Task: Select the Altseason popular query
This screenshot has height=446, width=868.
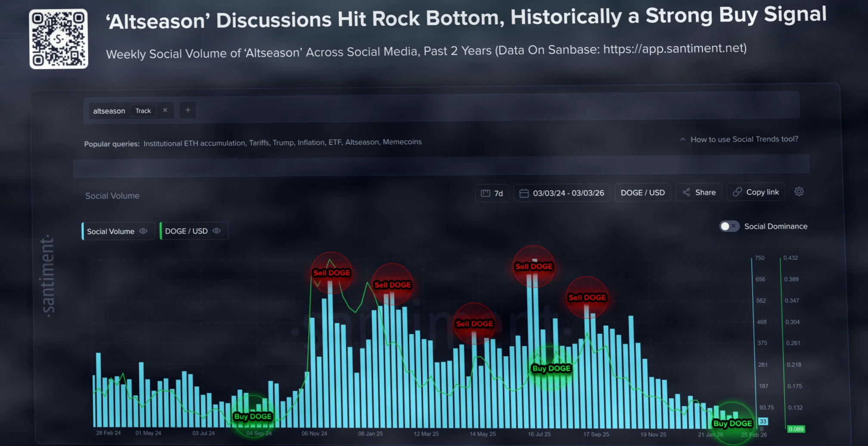Action: pyautogui.click(x=362, y=142)
